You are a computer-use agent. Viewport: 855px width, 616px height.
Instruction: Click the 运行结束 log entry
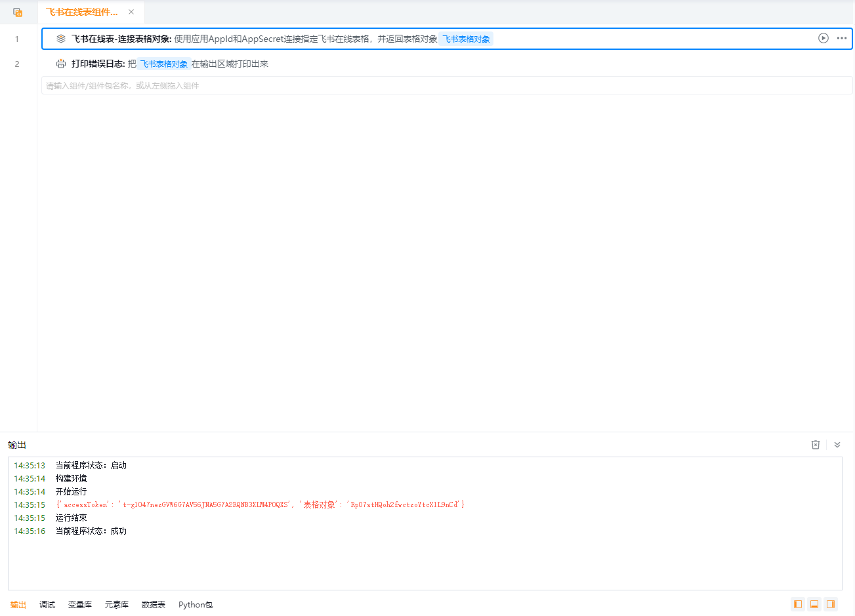point(72,518)
